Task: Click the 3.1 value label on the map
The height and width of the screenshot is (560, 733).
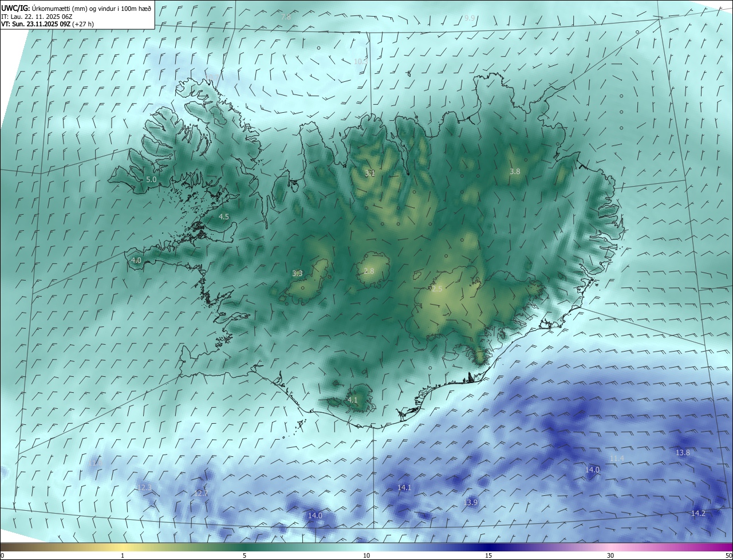Action: click(370, 173)
